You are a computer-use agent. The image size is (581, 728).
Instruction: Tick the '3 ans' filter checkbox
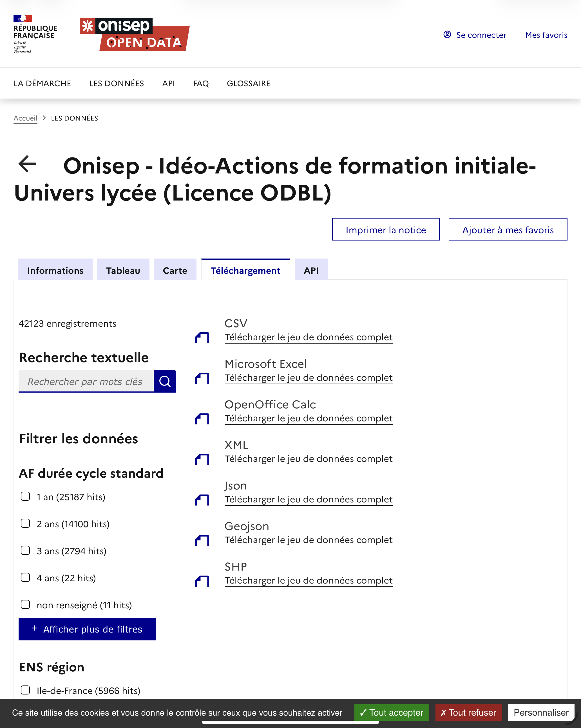point(25,550)
